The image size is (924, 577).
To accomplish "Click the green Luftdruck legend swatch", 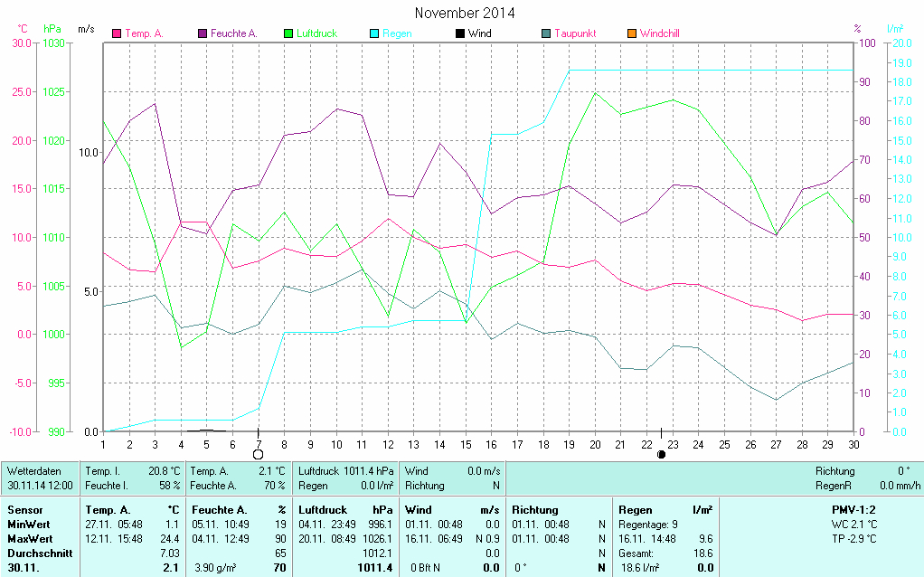I will [x=288, y=34].
